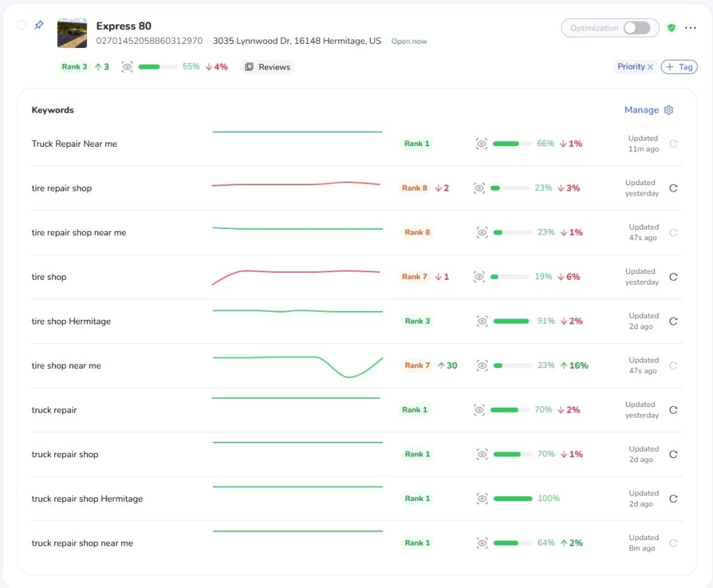
Task: Select the 'truck repair shop Hermitage' keyword text
Action: pos(87,498)
